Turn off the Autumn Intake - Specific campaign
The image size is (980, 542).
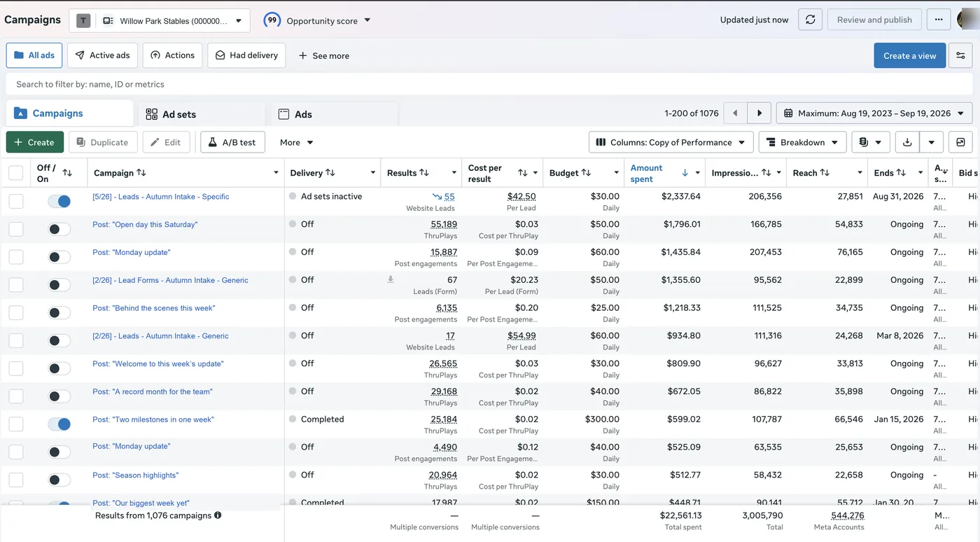(59, 201)
